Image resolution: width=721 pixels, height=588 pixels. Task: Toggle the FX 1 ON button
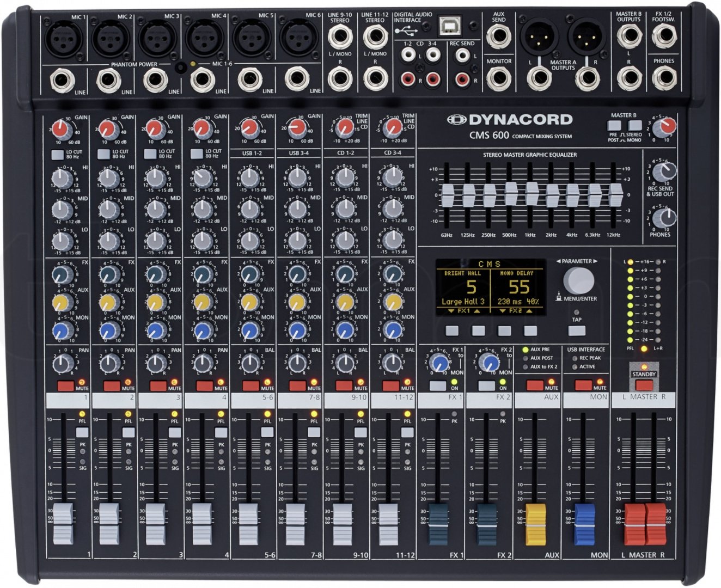(438, 385)
